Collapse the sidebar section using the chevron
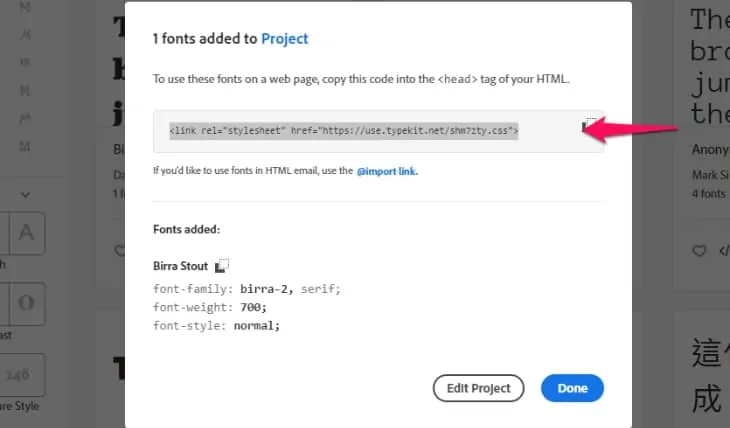 tap(27, 193)
